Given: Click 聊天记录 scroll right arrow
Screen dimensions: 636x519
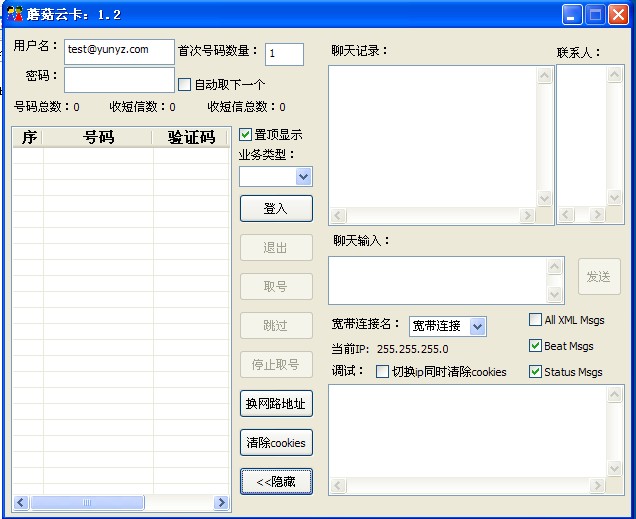Looking at the screenshot, I should click(x=527, y=215).
